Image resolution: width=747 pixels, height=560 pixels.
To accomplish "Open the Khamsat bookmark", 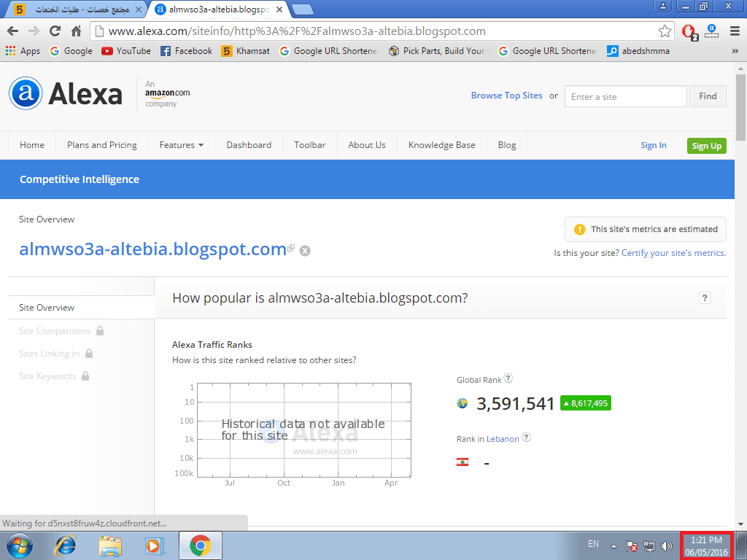I will tap(246, 51).
